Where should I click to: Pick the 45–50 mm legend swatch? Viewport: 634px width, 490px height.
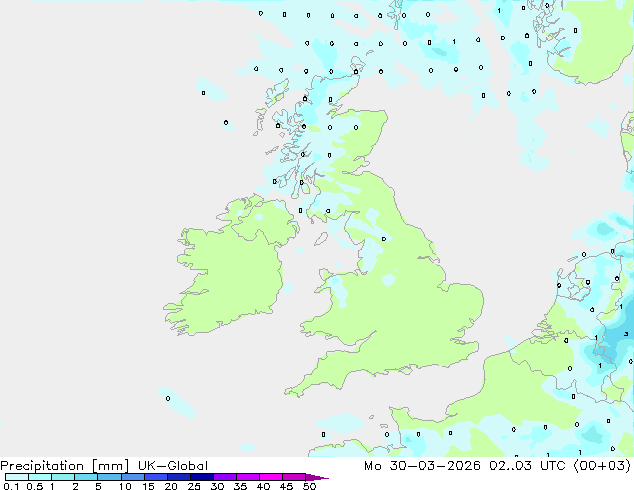[x=294, y=477]
